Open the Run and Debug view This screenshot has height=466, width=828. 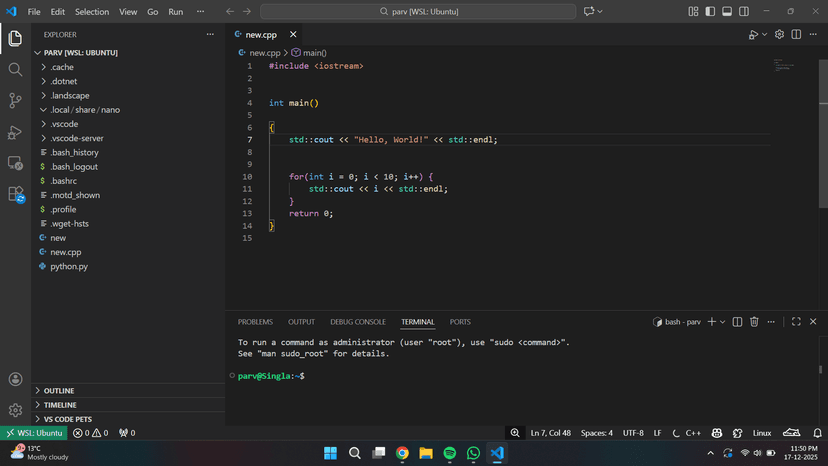point(15,131)
